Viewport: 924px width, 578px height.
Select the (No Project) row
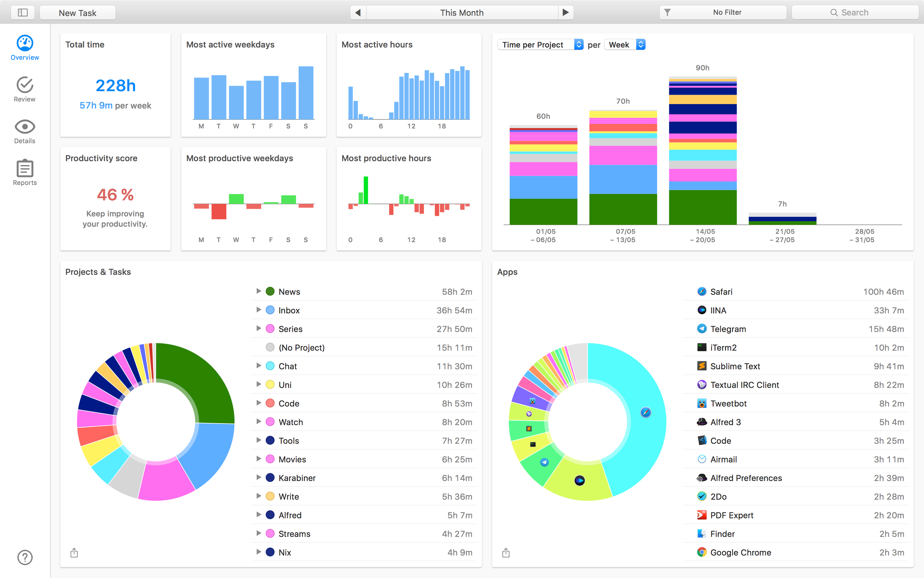[x=364, y=347]
